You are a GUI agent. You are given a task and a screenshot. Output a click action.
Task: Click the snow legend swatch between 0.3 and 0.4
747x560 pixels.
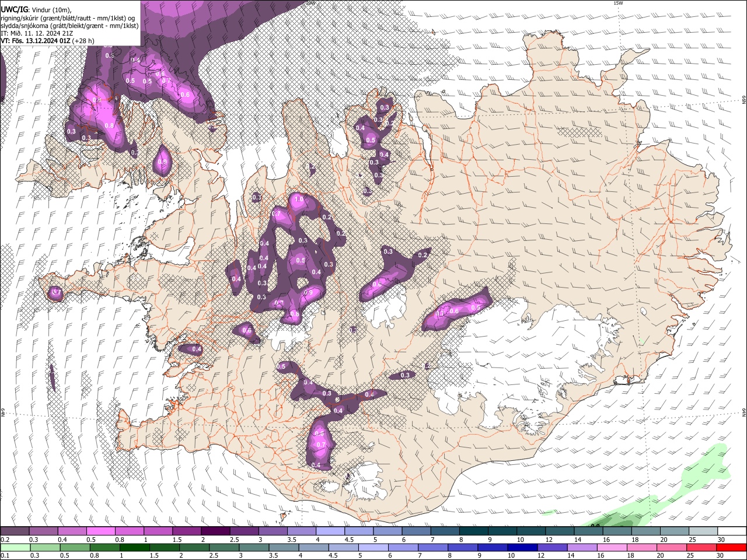[44, 531]
